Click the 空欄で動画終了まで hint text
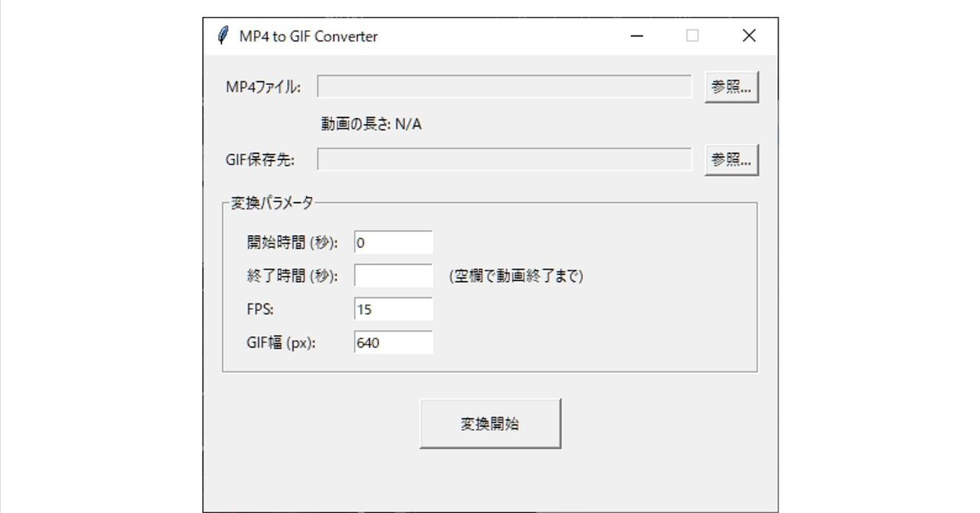Viewport: 980px width, 513px height. (514, 276)
